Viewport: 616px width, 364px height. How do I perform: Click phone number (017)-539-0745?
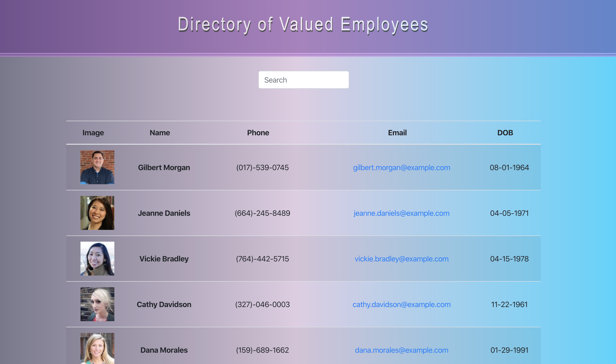[262, 168]
